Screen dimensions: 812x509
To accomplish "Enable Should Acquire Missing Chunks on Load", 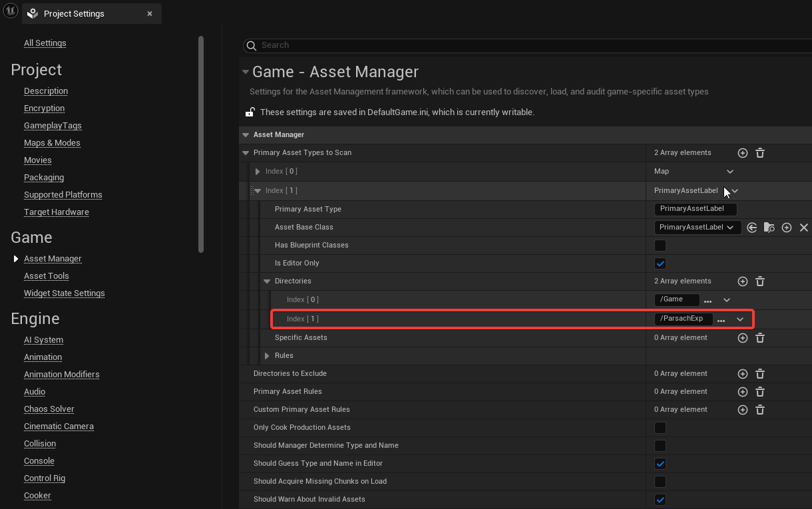I will 660,482.
